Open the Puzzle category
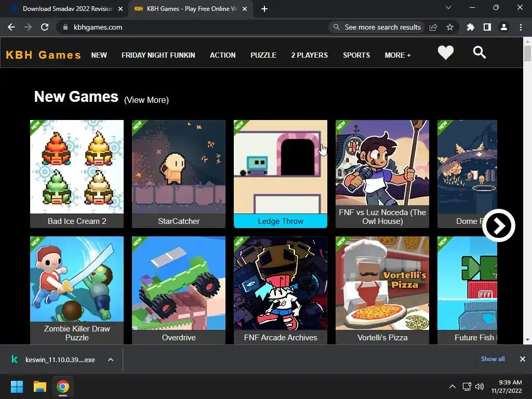This screenshot has width=532, height=399. (x=263, y=55)
